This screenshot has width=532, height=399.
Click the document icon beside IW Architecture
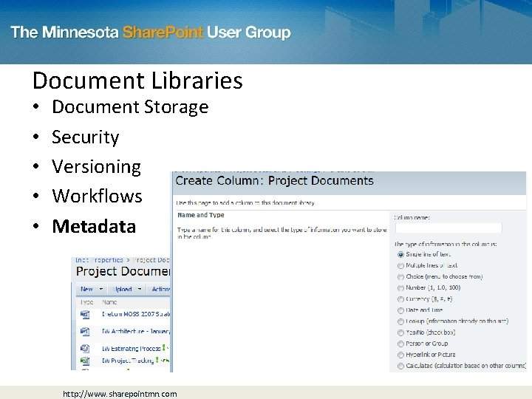tap(85, 332)
